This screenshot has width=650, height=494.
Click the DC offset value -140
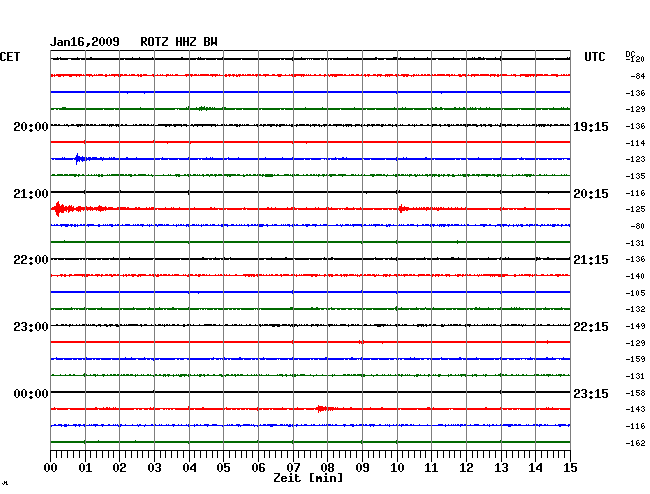pos(635,276)
